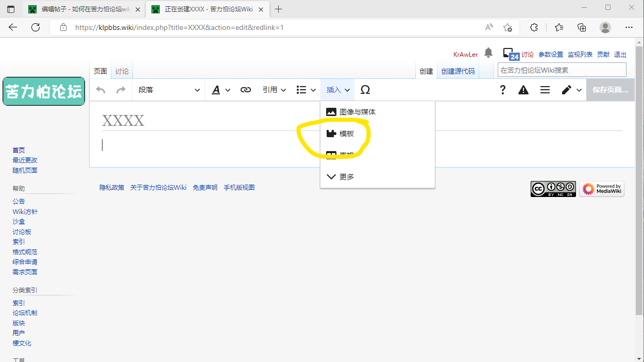Image resolution: width=644 pixels, height=362 pixels.
Task: Click the browser back arrow
Action: point(13,27)
